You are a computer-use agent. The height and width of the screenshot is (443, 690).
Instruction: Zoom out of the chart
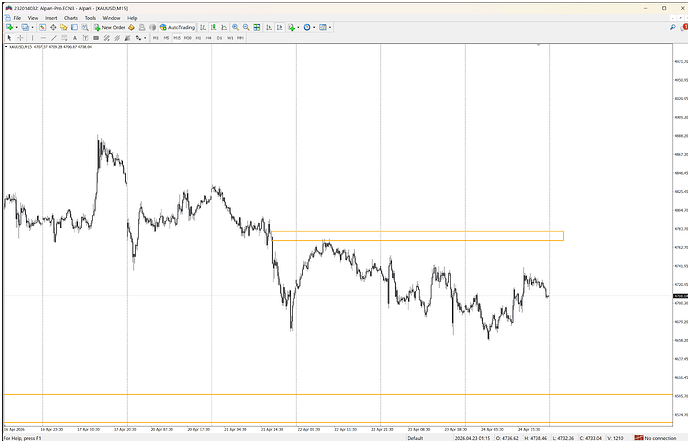pos(246,27)
